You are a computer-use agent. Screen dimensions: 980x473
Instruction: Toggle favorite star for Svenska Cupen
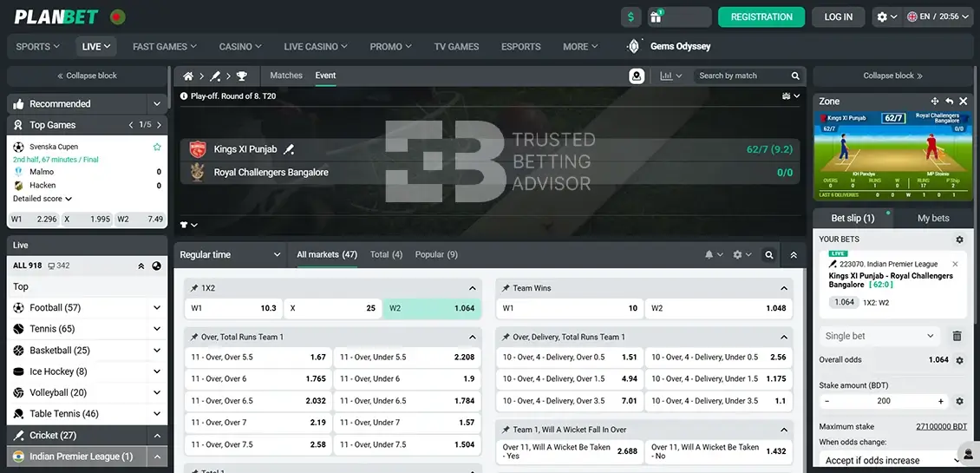tap(157, 147)
